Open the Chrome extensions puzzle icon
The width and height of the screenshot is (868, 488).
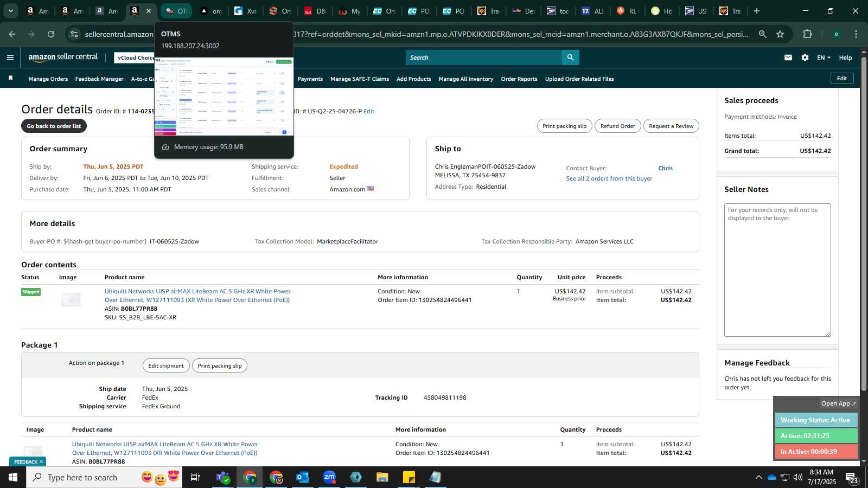point(808,34)
